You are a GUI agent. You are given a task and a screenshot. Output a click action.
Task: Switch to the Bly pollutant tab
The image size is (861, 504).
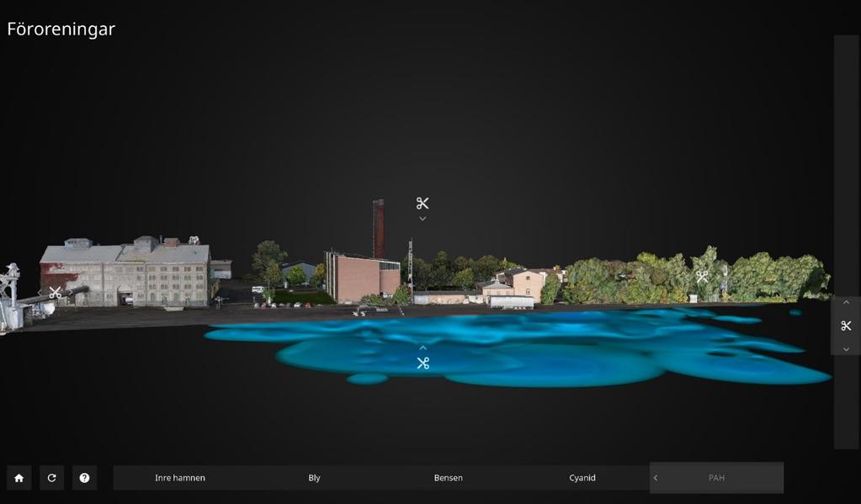tap(314, 478)
